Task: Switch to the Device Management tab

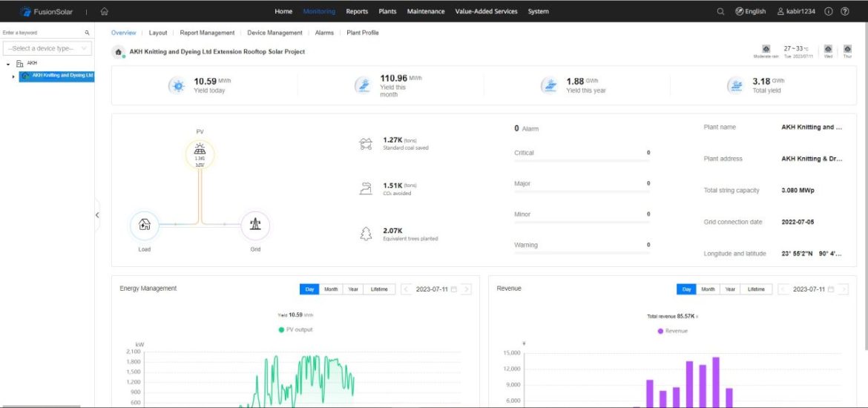Action: (x=274, y=33)
